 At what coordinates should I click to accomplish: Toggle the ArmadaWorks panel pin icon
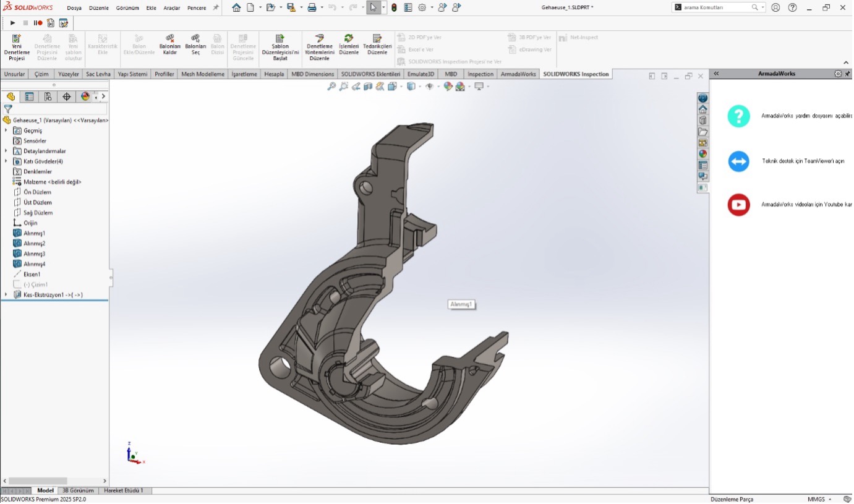click(x=848, y=74)
